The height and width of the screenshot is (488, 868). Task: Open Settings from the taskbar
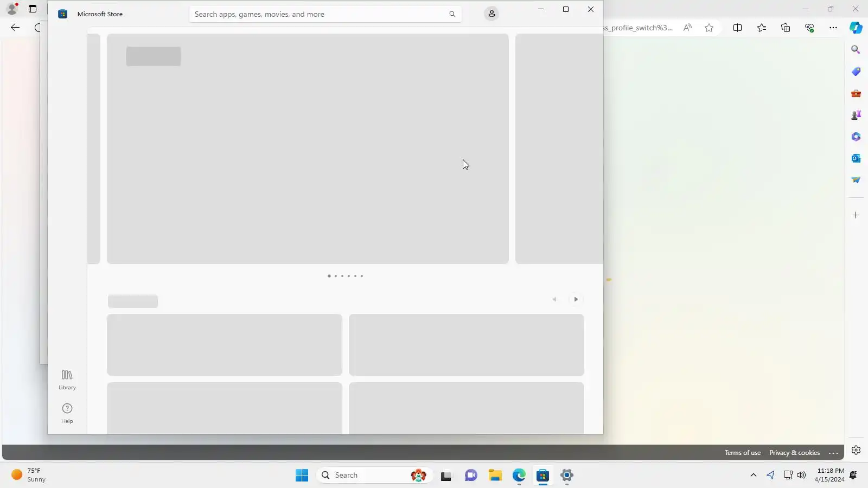[567, 476]
